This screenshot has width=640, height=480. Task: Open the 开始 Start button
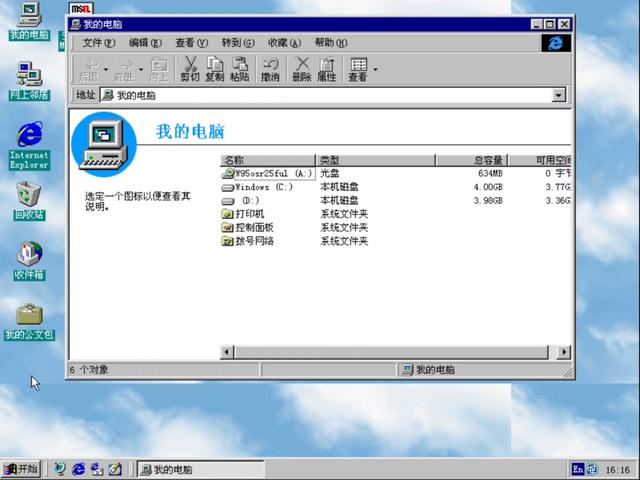[20, 469]
